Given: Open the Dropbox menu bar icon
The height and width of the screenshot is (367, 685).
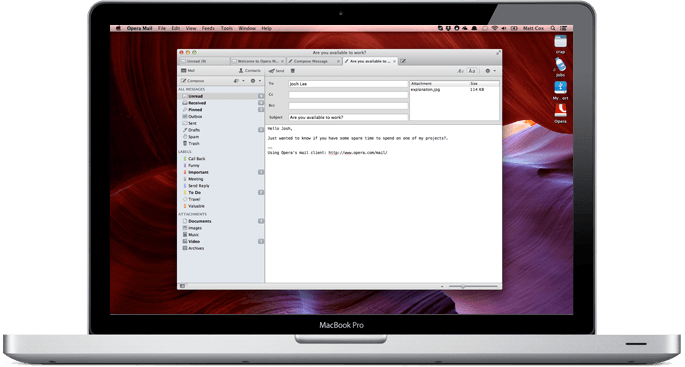Looking at the screenshot, I should tap(448, 28).
